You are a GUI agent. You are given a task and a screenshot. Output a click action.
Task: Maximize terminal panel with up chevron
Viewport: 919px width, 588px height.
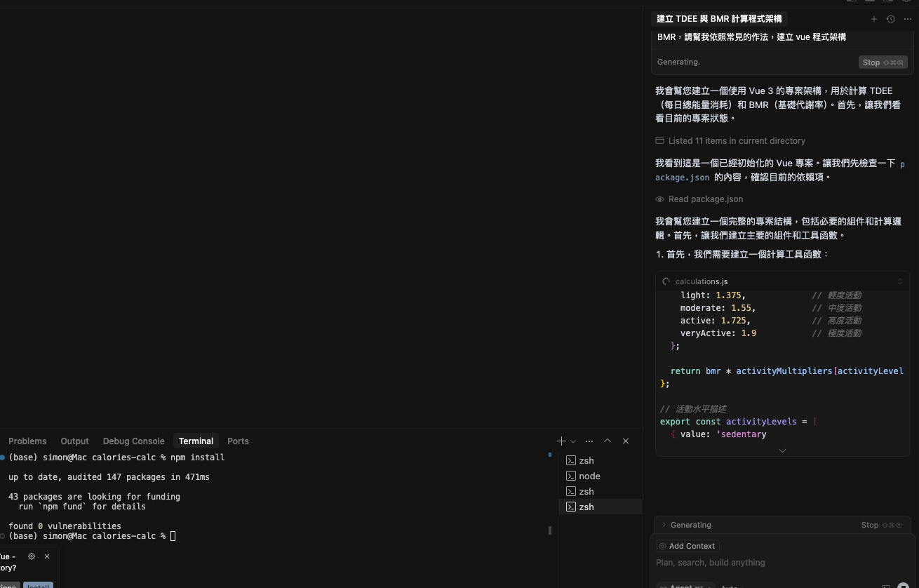coord(608,441)
